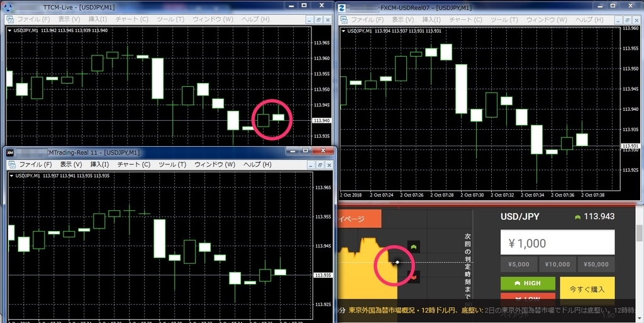
Task: Click the browser vertical scrollbar thumb
Action: tap(639, 233)
